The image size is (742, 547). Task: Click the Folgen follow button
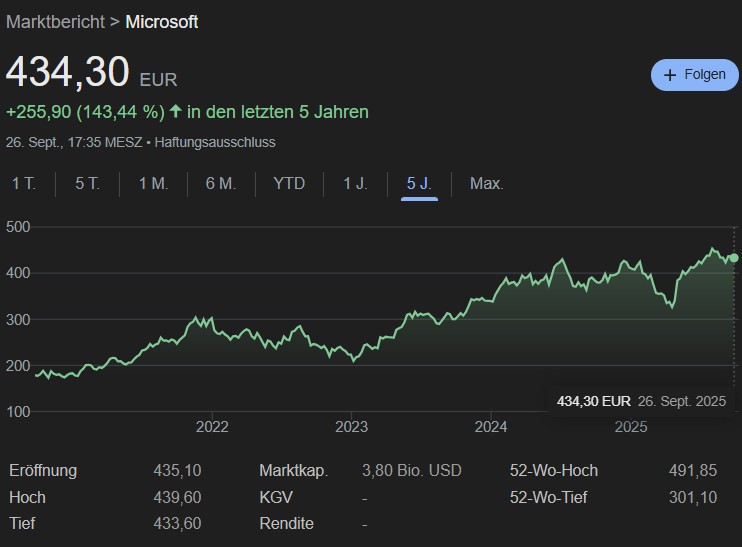click(x=694, y=75)
